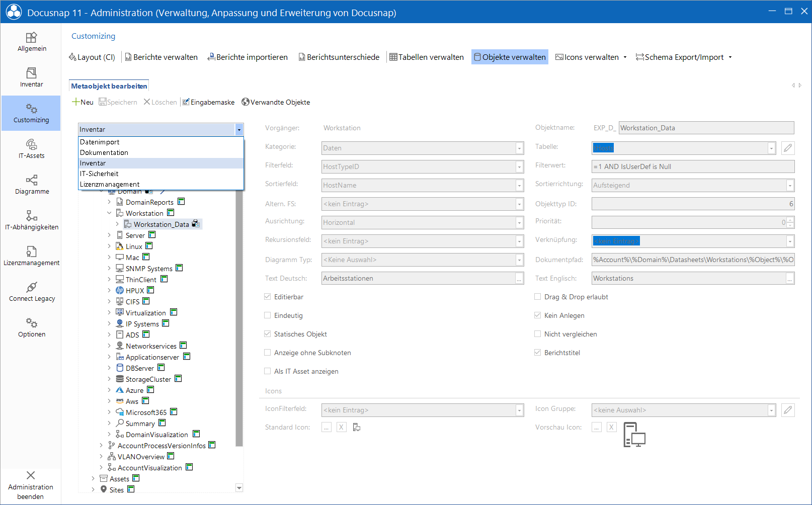Open Berichtsunterschiede
This screenshot has height=505, width=812.
tap(339, 57)
